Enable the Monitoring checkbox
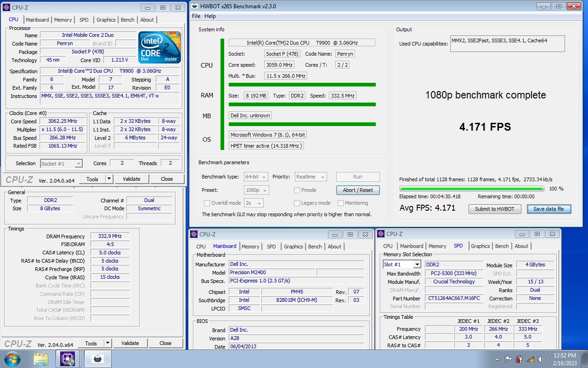Image resolution: width=588 pixels, height=368 pixels. [x=340, y=203]
